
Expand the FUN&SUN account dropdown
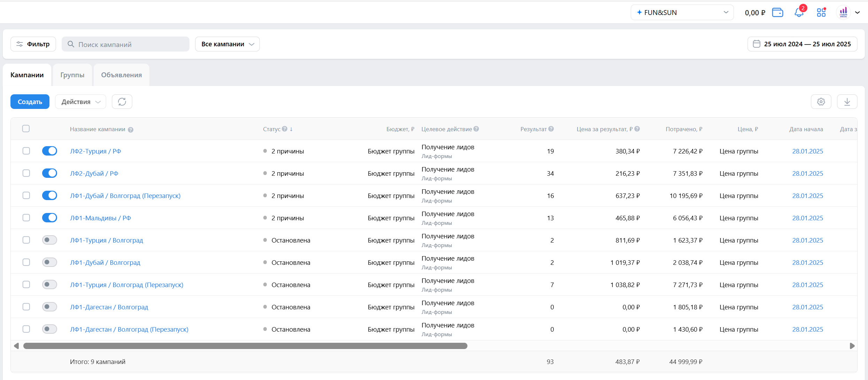pyautogui.click(x=682, y=13)
